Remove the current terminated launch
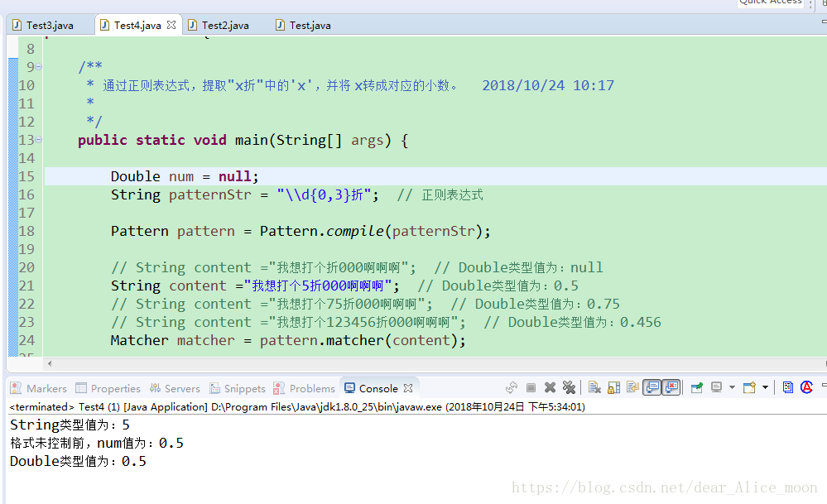The height and width of the screenshot is (504, 827). click(551, 387)
